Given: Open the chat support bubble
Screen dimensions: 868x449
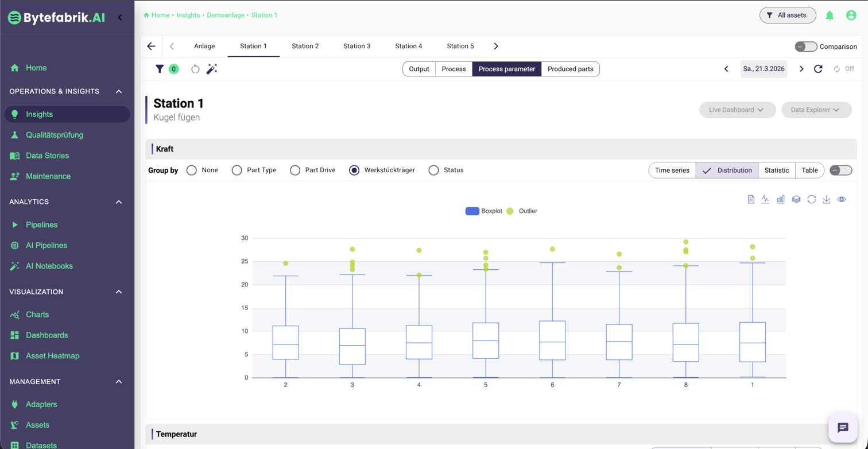Looking at the screenshot, I should point(842,428).
